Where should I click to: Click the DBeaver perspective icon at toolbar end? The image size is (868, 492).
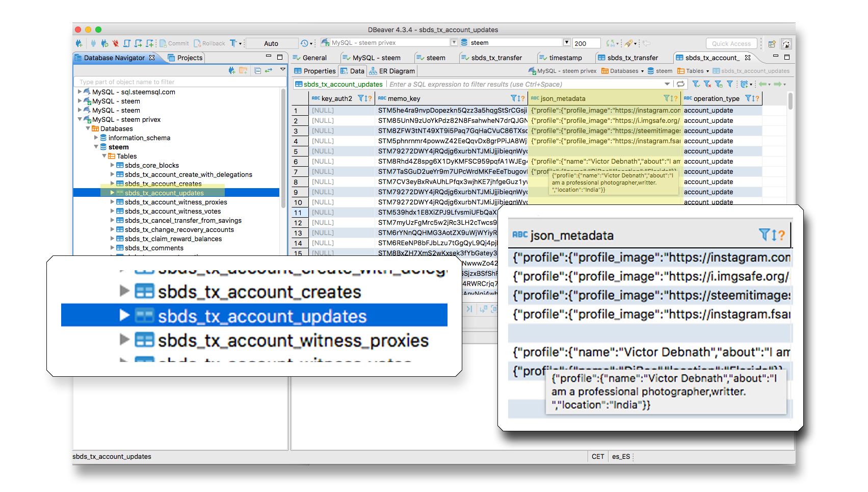click(786, 43)
